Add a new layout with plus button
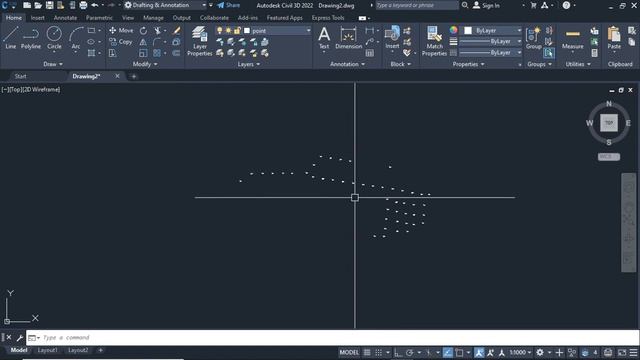The image size is (640, 360). (100, 350)
